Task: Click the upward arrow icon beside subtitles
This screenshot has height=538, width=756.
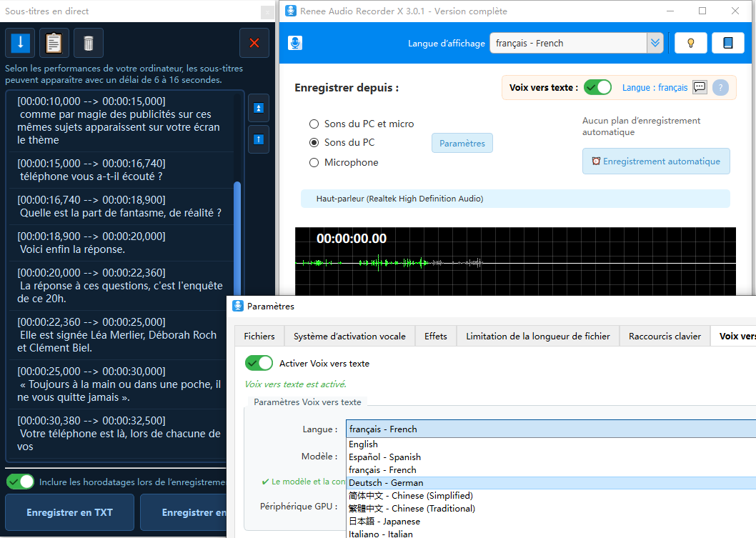Action: [259, 139]
